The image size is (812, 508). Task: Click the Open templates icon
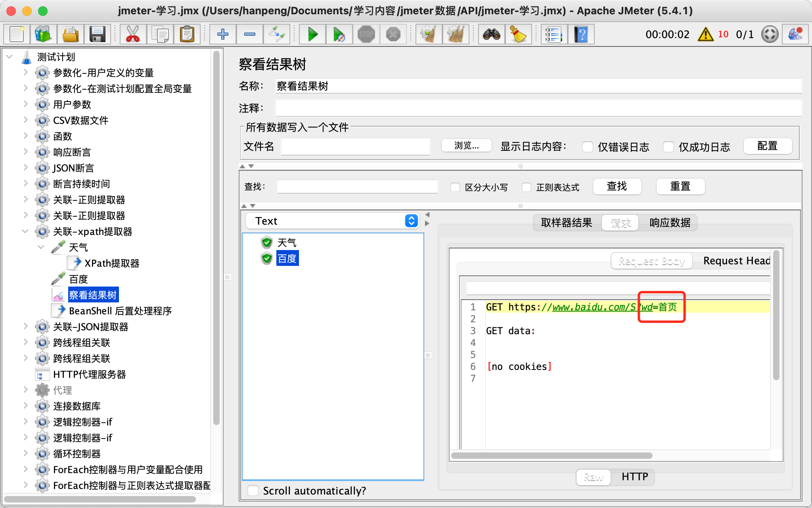[43, 35]
